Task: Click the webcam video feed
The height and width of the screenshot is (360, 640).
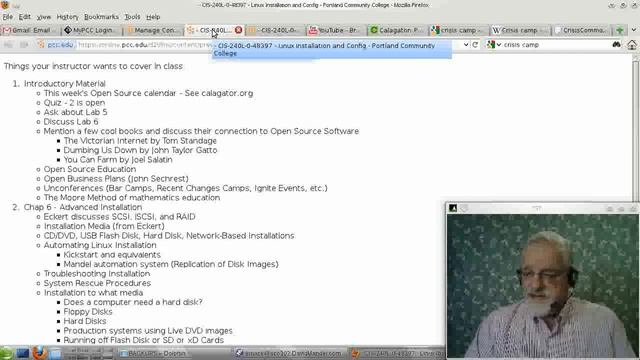Action: coord(543,286)
